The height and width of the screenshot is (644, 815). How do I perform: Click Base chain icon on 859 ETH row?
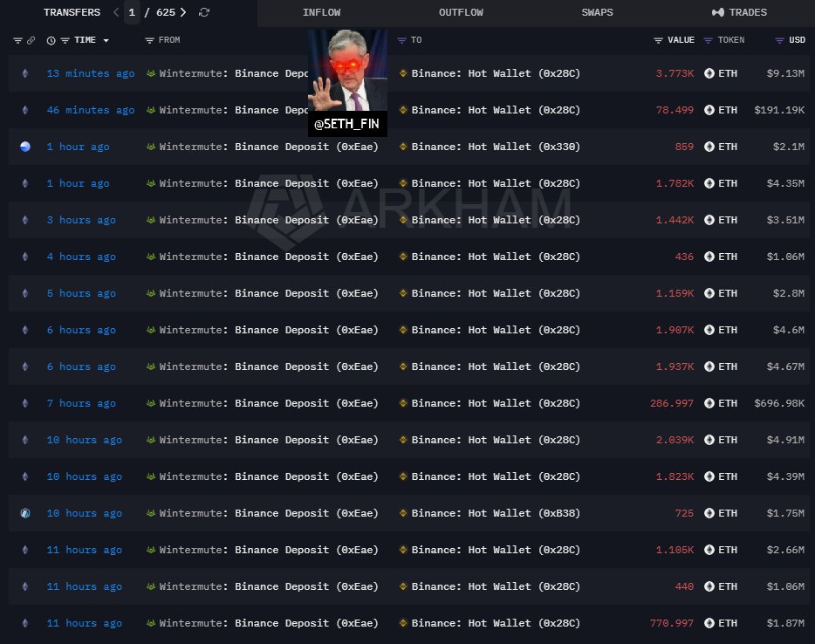tap(25, 147)
